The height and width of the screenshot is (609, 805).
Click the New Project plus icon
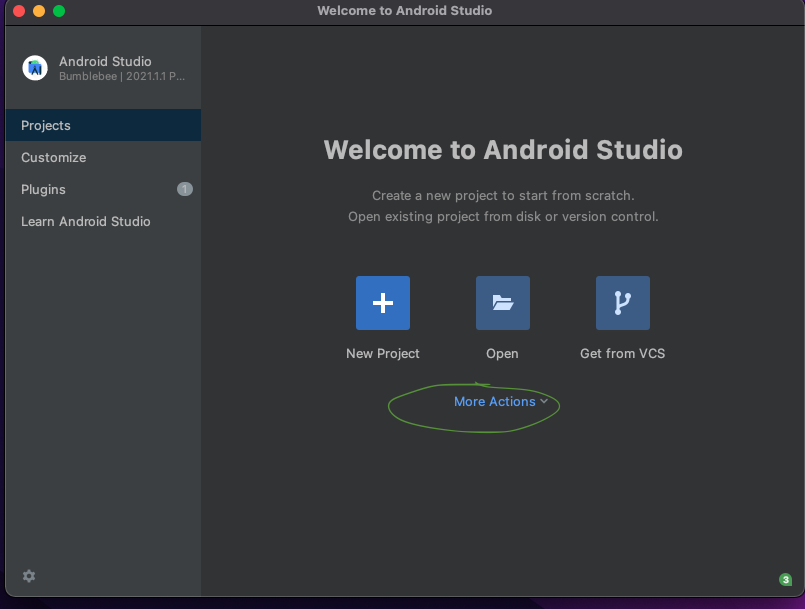[x=382, y=303]
